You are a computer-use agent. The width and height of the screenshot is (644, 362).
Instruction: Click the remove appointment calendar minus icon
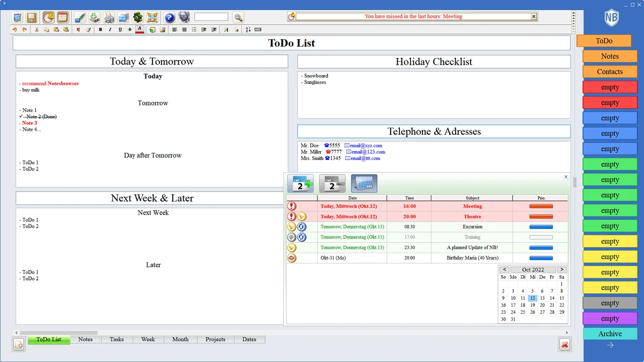tap(332, 183)
